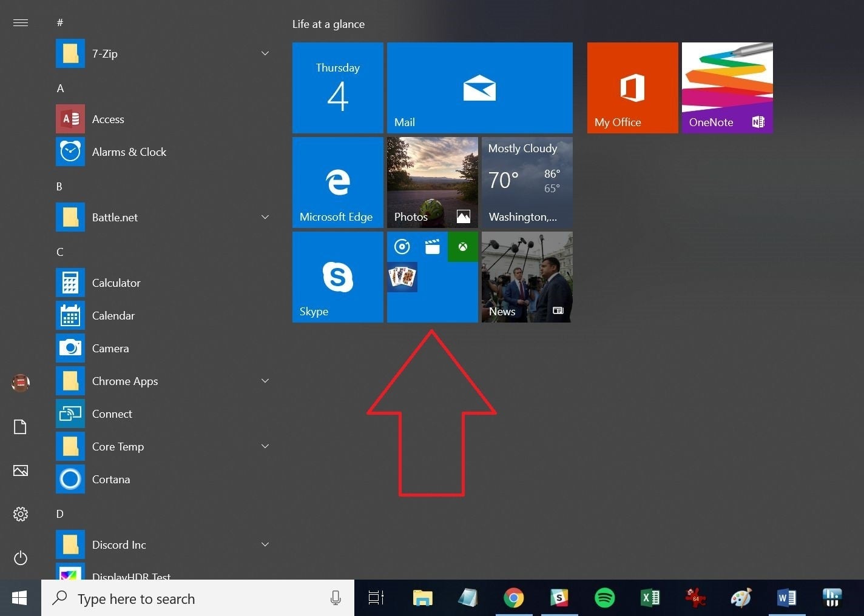Open the Start menu hamburger icon
864x616 pixels.
21,22
